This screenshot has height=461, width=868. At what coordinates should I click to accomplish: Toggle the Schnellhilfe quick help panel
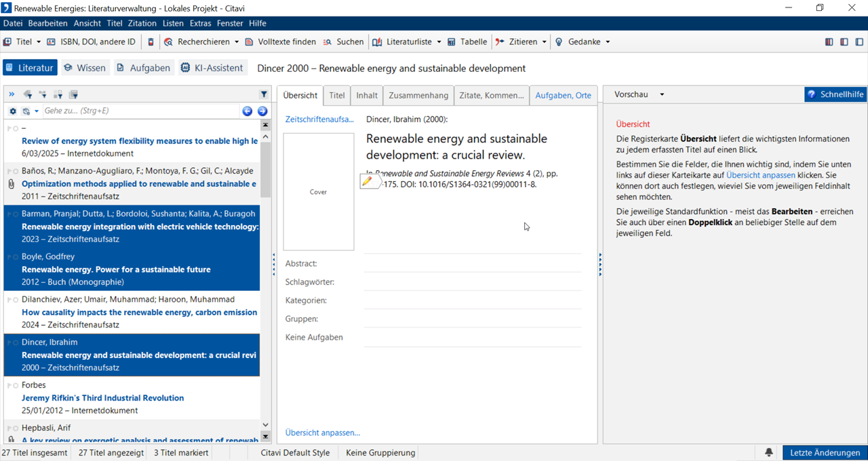835,94
